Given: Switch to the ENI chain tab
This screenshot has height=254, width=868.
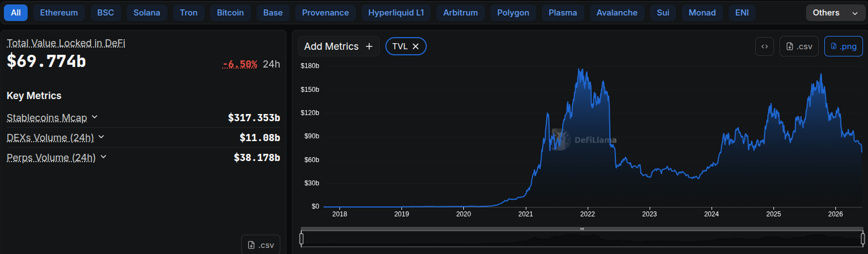Looking at the screenshot, I should (x=742, y=13).
